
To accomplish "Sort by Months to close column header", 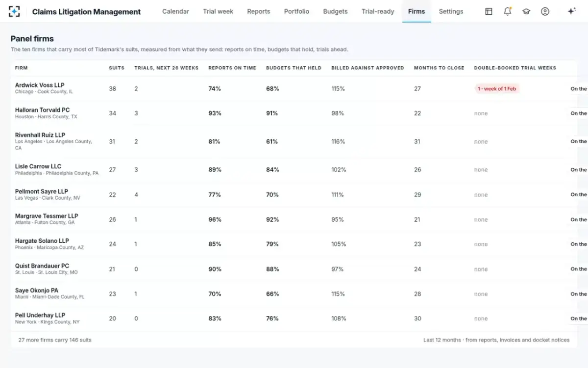I will [439, 68].
